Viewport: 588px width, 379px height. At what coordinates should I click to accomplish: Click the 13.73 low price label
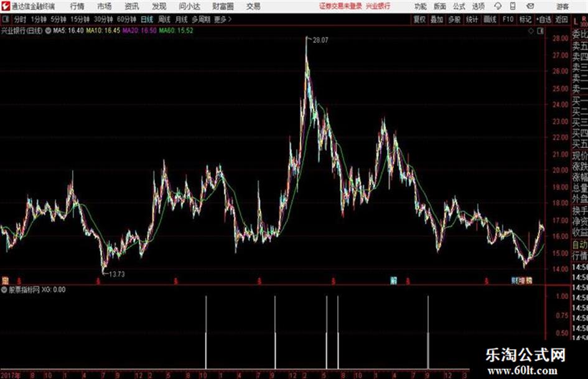(x=116, y=274)
